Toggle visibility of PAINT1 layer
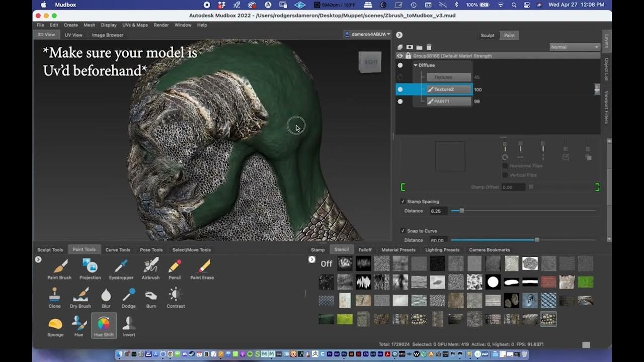The width and height of the screenshot is (644, 362). coord(400,102)
